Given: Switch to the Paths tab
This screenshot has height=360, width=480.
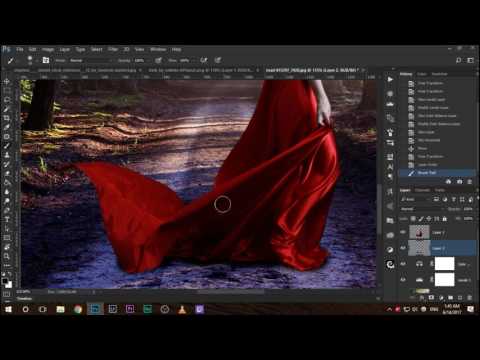Looking at the screenshot, I should (440, 190).
